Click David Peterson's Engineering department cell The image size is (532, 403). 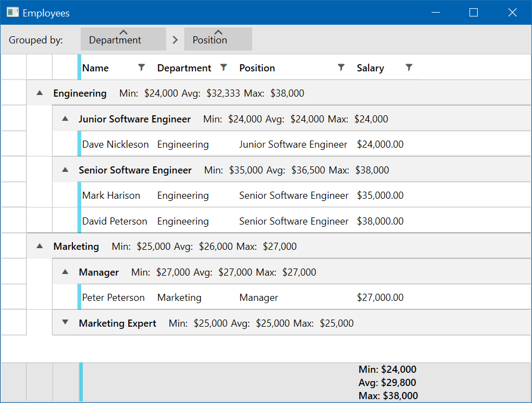pyautogui.click(x=183, y=221)
